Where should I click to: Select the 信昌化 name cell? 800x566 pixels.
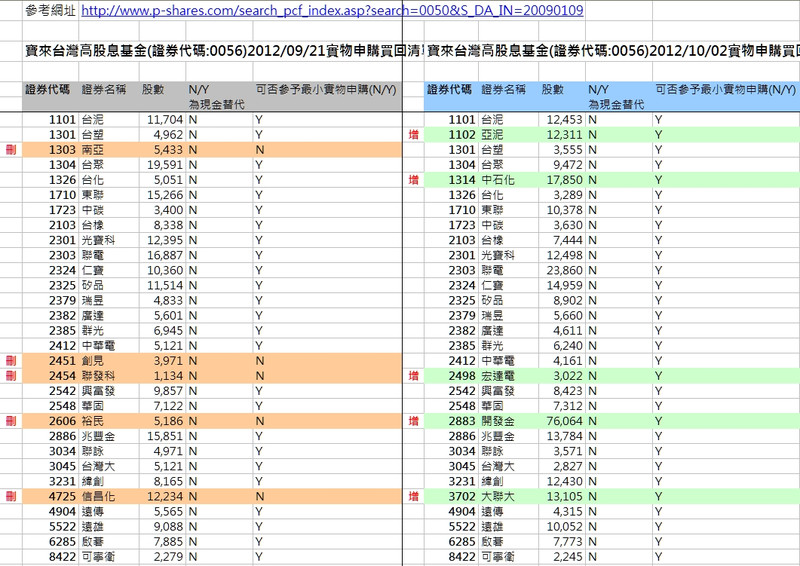click(98, 497)
